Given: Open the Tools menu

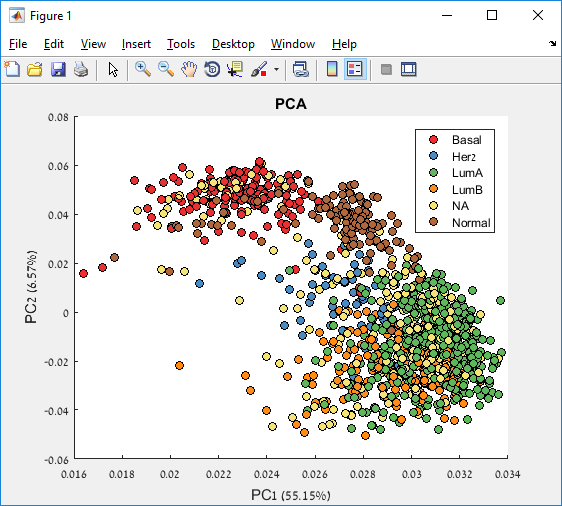Looking at the screenshot, I should coord(181,44).
